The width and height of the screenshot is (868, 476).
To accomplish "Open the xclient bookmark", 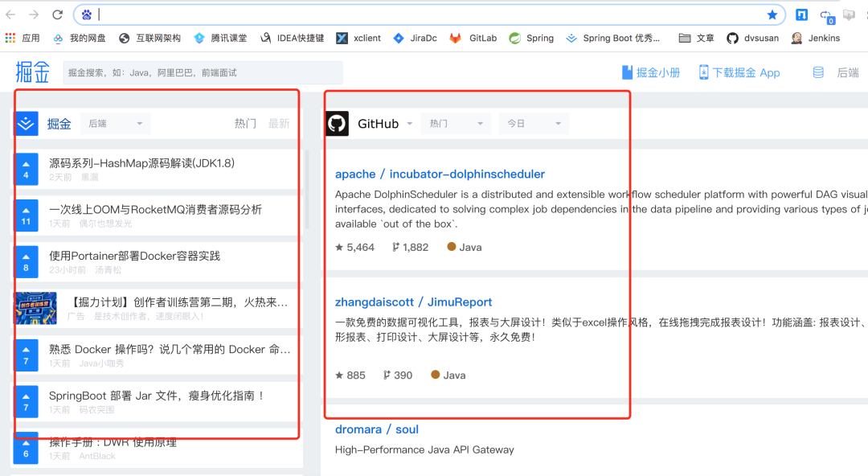I will (x=358, y=39).
